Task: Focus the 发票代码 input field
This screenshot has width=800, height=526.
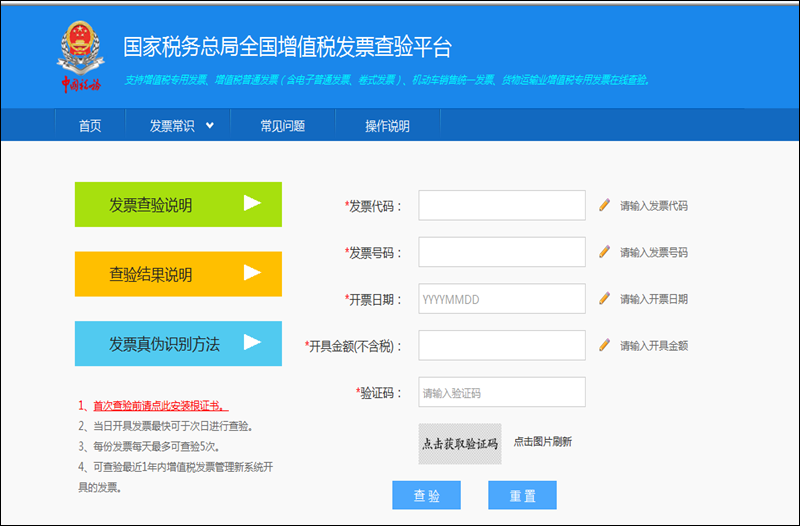Action: point(501,205)
